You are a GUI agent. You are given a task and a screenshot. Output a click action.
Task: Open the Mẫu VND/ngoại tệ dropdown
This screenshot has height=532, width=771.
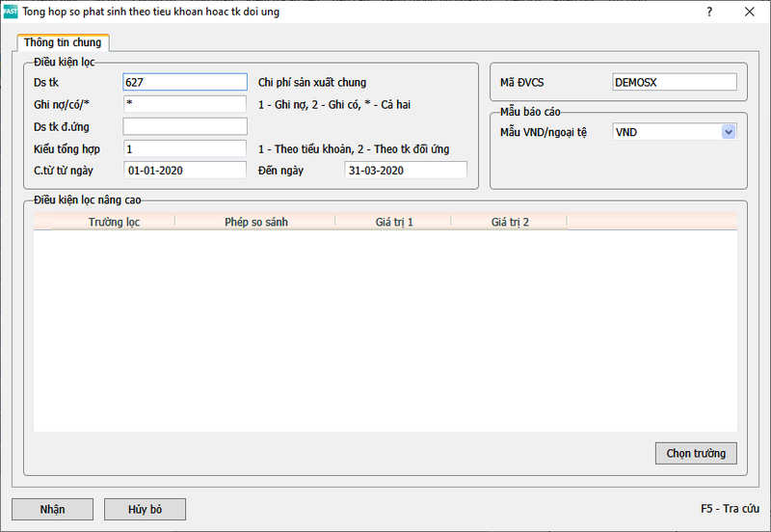pyautogui.click(x=728, y=132)
